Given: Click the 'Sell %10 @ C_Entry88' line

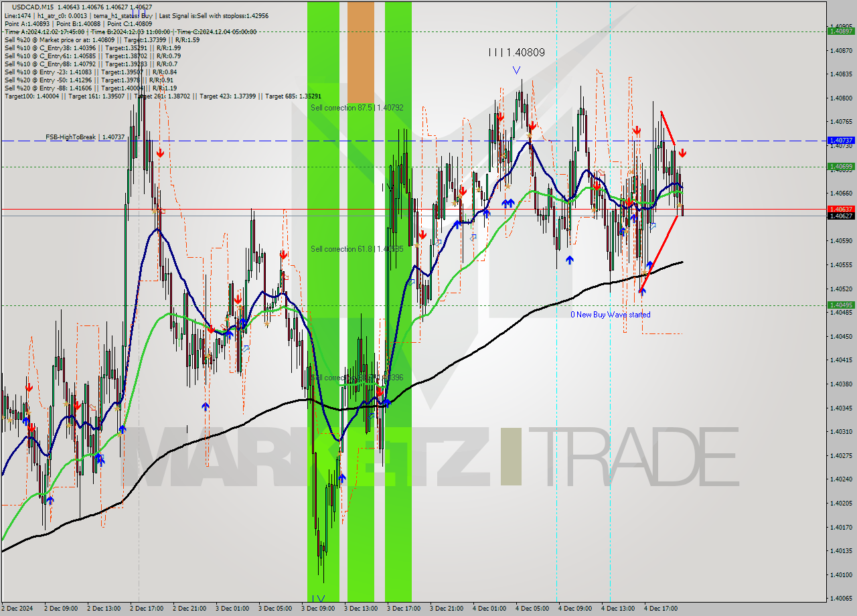Looking at the screenshot, I should point(91,64).
